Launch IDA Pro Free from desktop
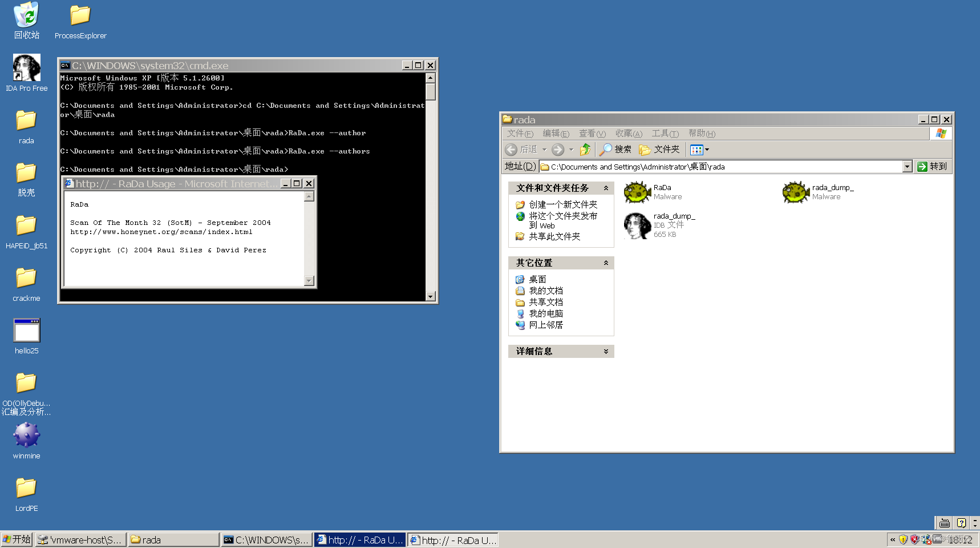 (26, 73)
